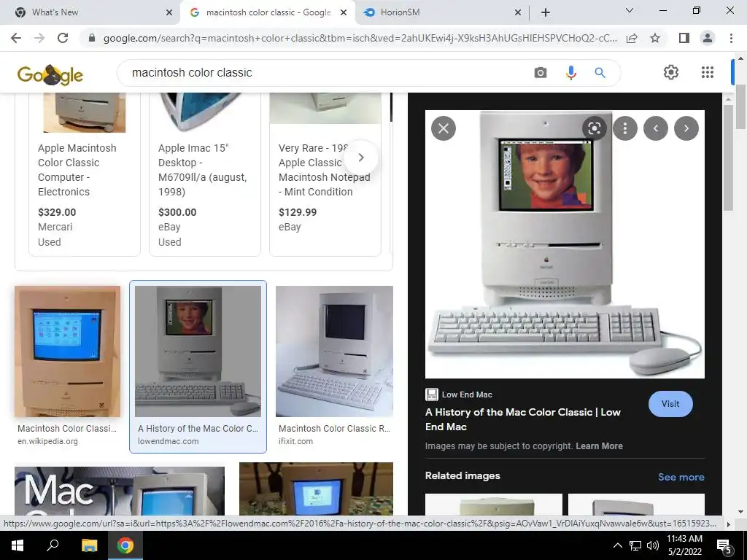
Task: Reload the current page
Action: pyautogui.click(x=63, y=38)
